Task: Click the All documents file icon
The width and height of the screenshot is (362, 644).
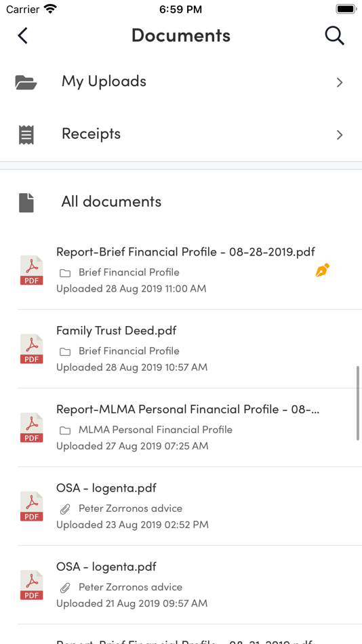Action: coord(26,203)
